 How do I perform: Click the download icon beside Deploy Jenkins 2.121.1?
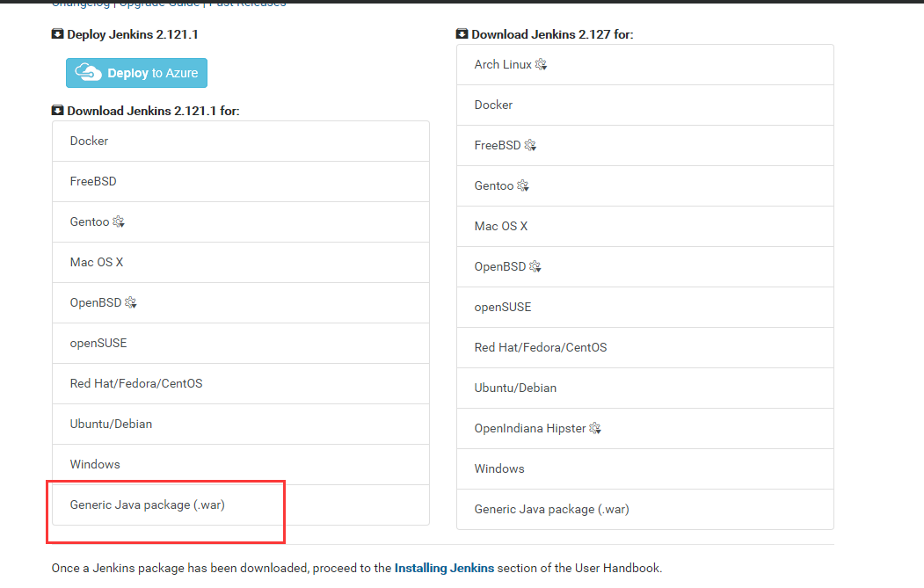(57, 33)
